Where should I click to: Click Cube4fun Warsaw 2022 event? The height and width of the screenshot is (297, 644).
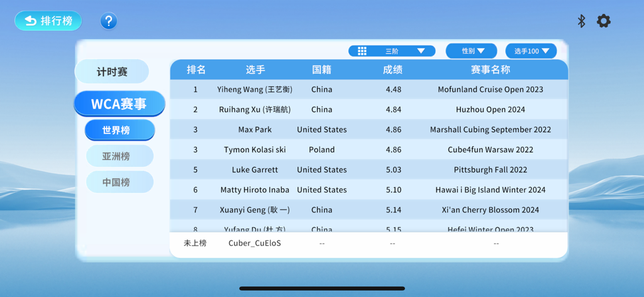[491, 149]
